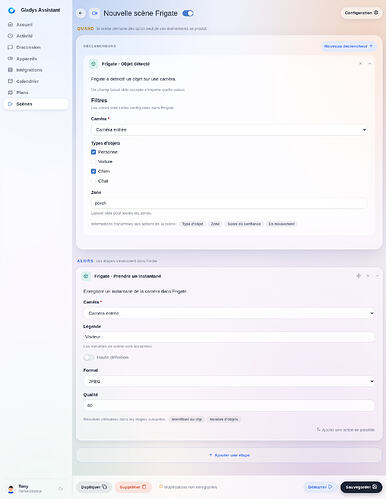The width and height of the screenshot is (386, 499).
Task: Uncheck the Personne object type
Action: (93, 152)
